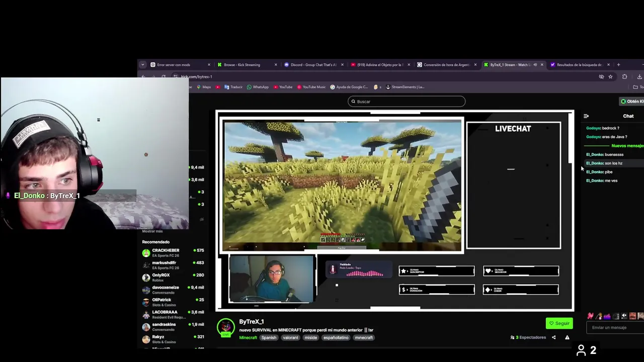
Task: Open the ByTreX_1 channel name
Action: click(252, 322)
